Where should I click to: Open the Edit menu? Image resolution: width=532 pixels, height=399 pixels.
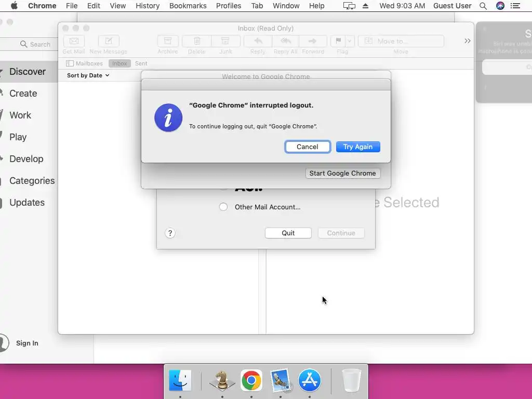[94, 6]
